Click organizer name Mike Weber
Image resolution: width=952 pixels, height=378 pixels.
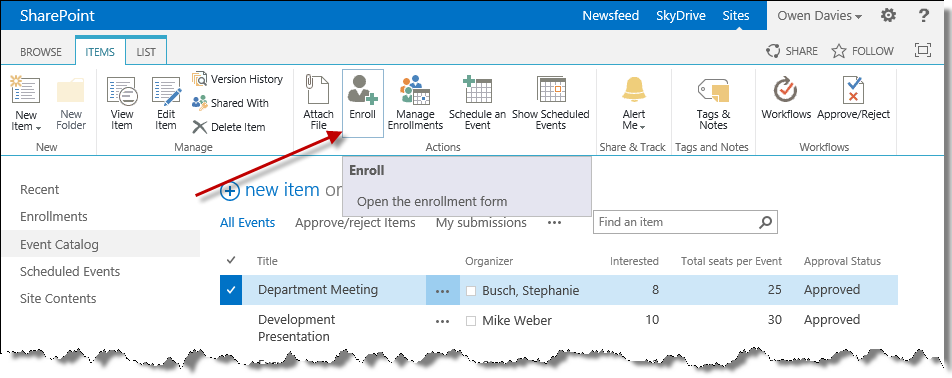pyautogui.click(x=517, y=321)
